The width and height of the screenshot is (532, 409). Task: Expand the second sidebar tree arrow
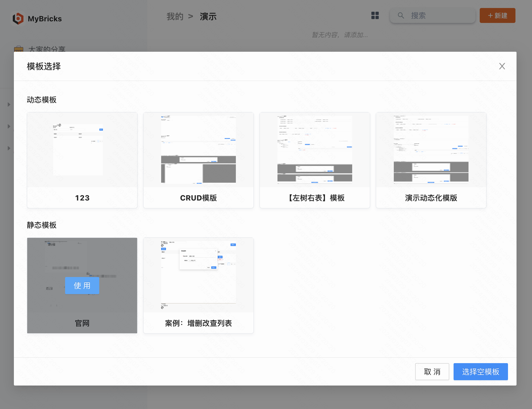[9, 126]
